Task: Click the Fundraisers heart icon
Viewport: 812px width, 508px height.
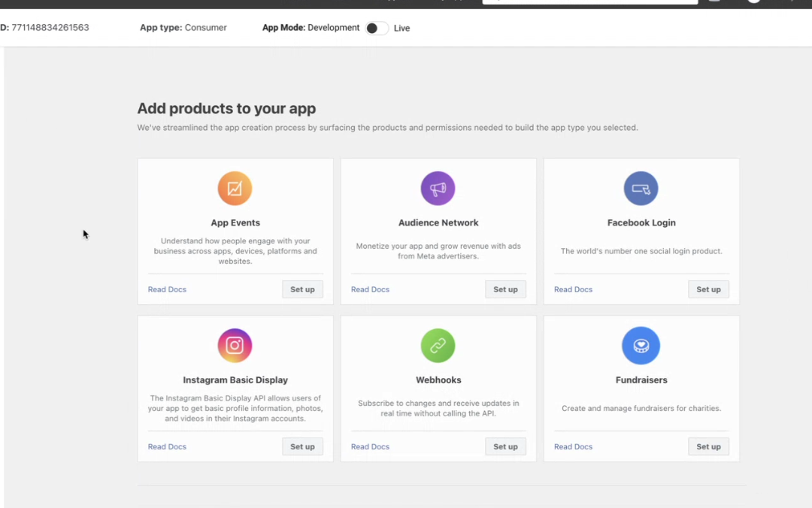Action: pos(641,346)
